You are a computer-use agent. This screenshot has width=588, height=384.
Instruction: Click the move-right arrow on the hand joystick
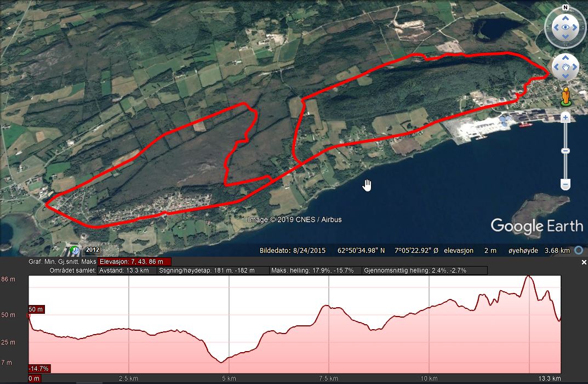(x=574, y=67)
